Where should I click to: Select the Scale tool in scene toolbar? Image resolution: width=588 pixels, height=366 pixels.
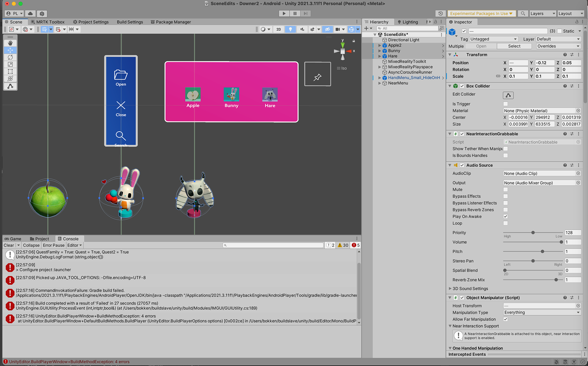[10, 64]
